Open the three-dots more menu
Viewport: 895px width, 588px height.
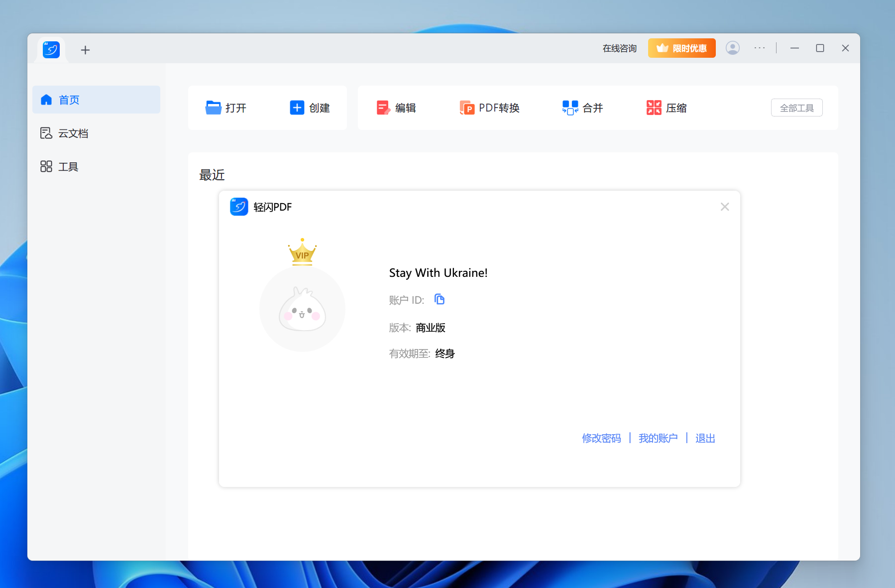[x=759, y=48]
